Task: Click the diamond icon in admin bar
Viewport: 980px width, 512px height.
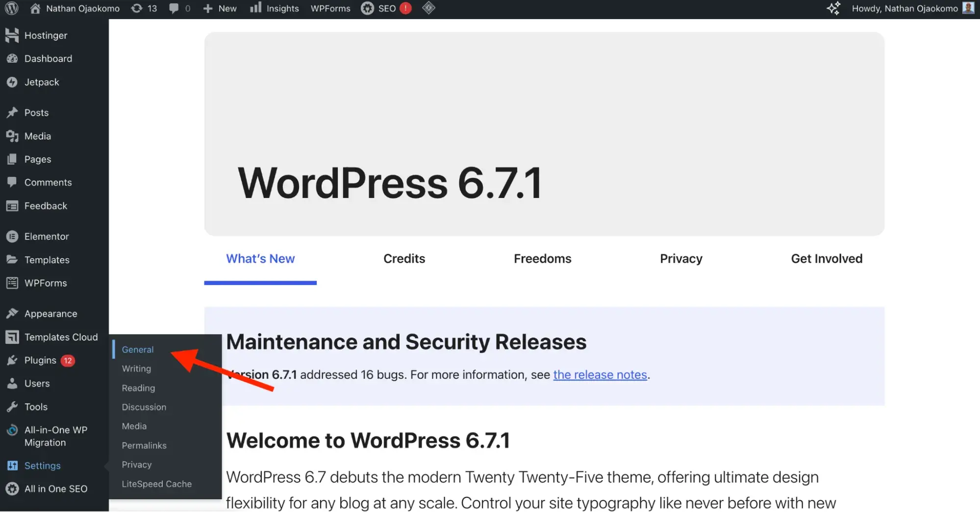Action: [429, 8]
